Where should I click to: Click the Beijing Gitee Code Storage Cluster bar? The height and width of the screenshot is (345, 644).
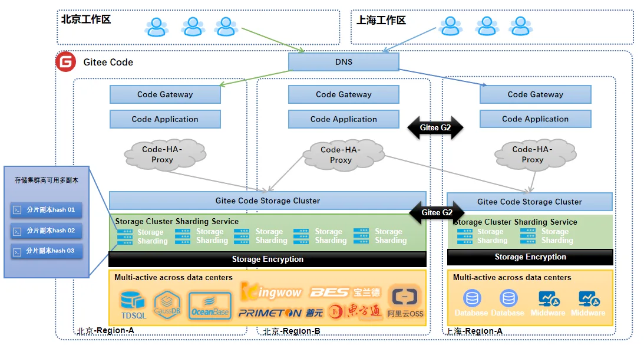point(267,201)
